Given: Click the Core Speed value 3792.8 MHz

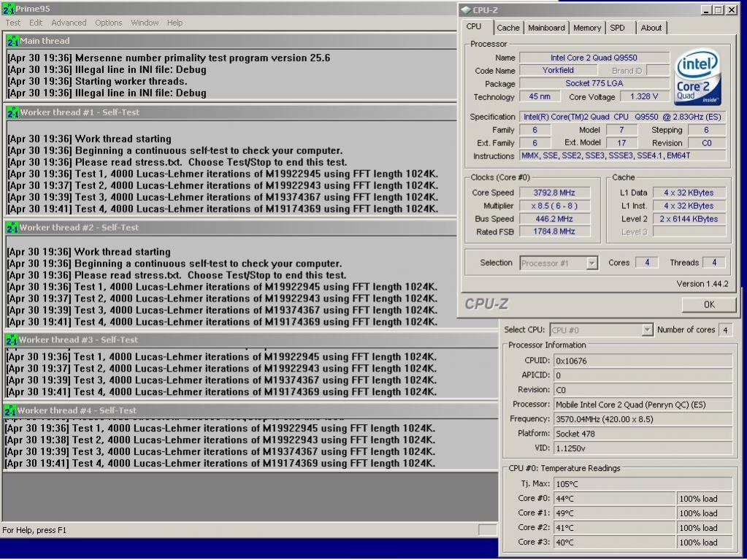Looking at the screenshot, I should point(554,193).
